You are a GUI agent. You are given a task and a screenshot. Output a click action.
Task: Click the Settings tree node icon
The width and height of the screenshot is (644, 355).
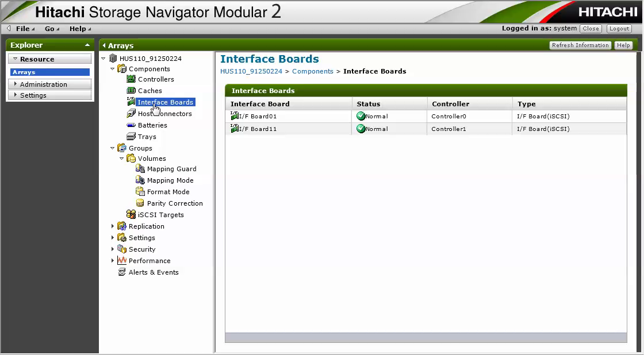tap(122, 237)
